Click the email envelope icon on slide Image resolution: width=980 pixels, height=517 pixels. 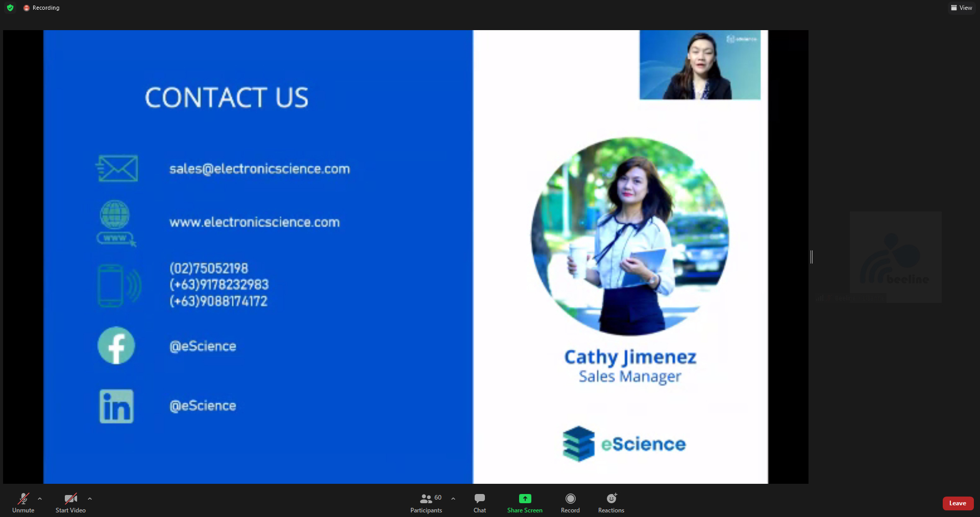(x=117, y=168)
